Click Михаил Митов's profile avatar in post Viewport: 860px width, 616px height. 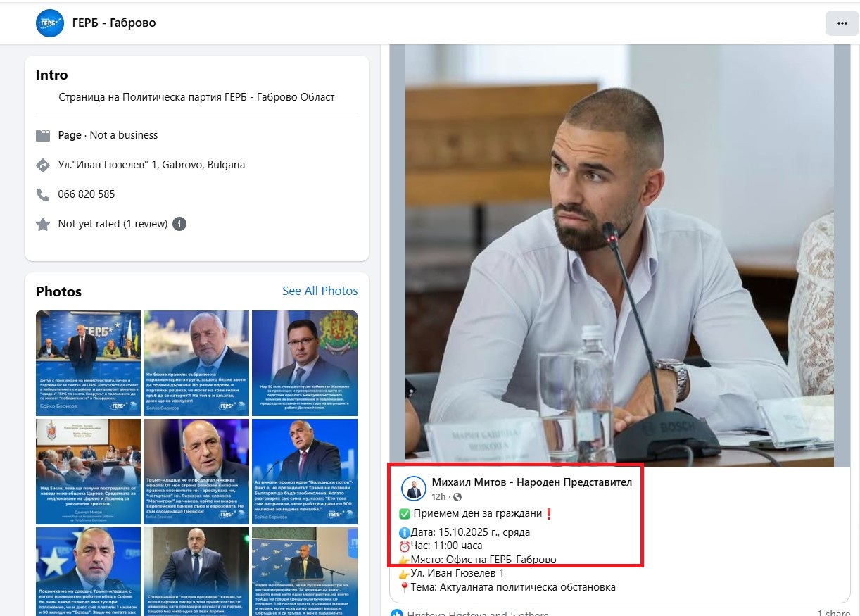point(414,489)
